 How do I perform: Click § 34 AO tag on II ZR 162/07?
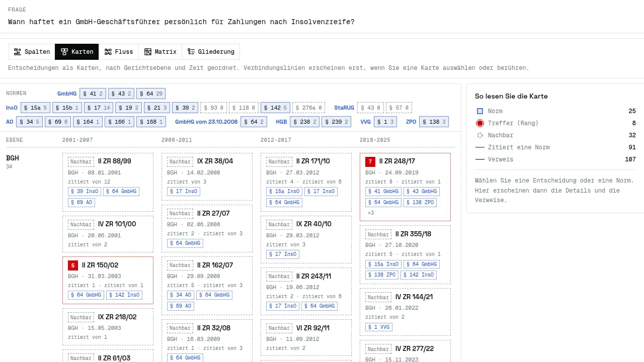(x=181, y=295)
